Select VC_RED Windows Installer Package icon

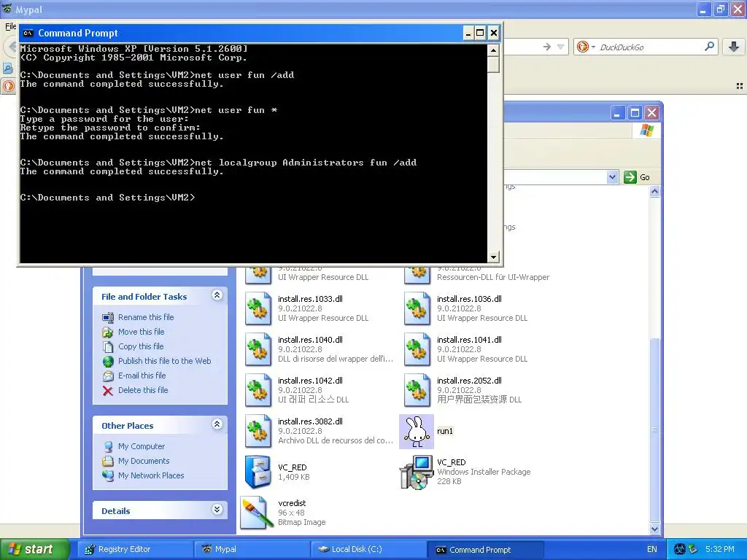tap(417, 472)
